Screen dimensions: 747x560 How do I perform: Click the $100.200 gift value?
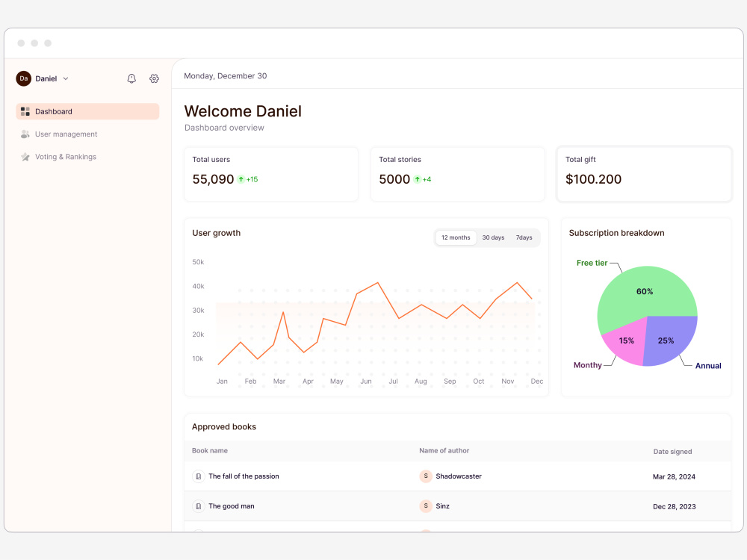tap(593, 179)
